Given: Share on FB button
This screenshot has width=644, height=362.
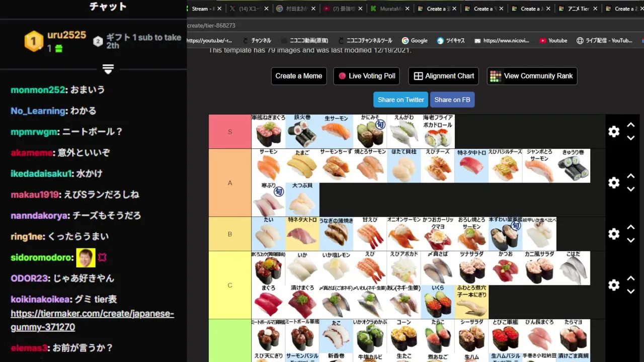Looking at the screenshot, I should tap(452, 100).
